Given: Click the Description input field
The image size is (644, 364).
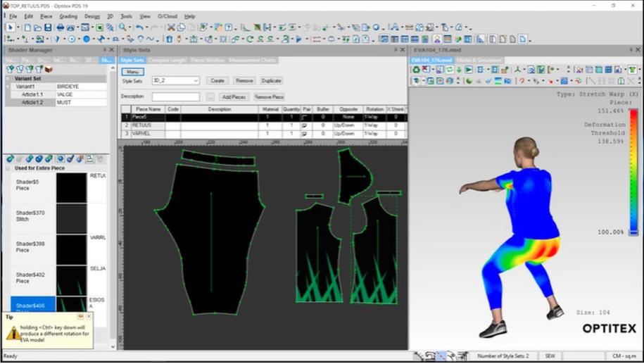Looking at the screenshot, I should (176, 97).
